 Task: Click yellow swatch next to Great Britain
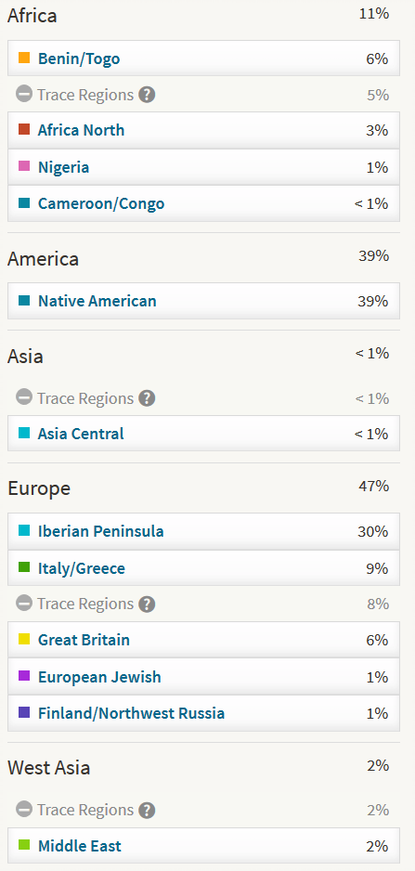point(24,639)
